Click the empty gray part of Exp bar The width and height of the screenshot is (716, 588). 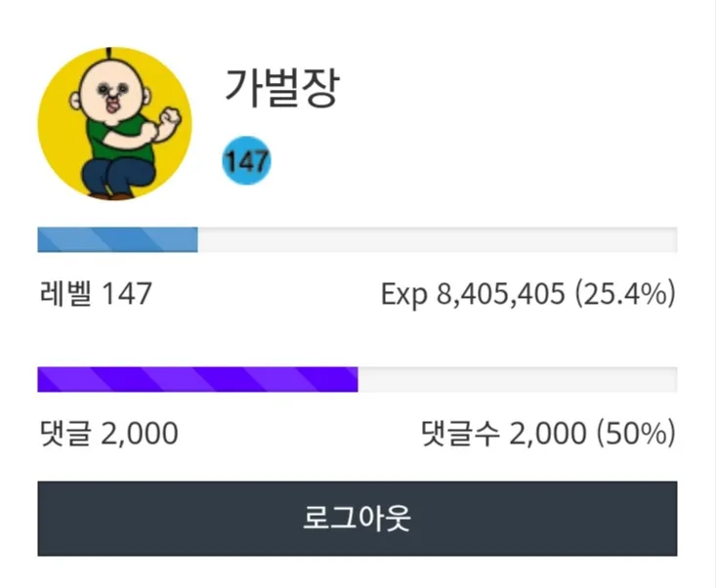coord(438,239)
